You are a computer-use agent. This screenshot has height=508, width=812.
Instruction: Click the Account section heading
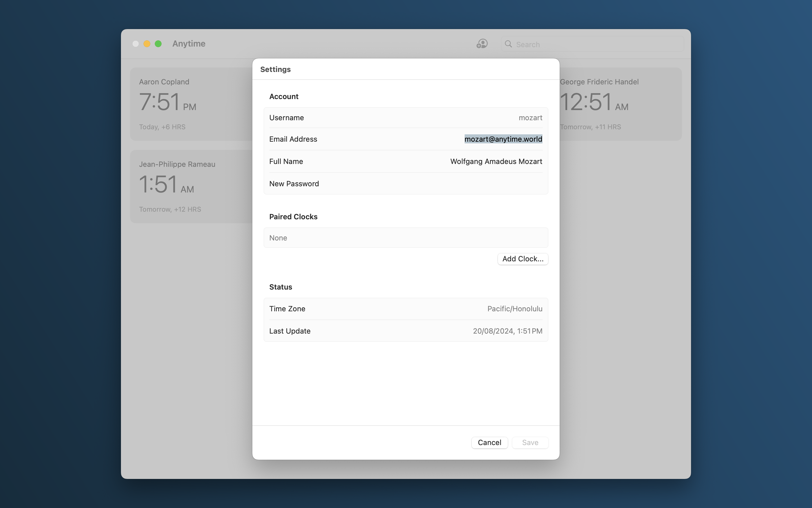tap(284, 97)
